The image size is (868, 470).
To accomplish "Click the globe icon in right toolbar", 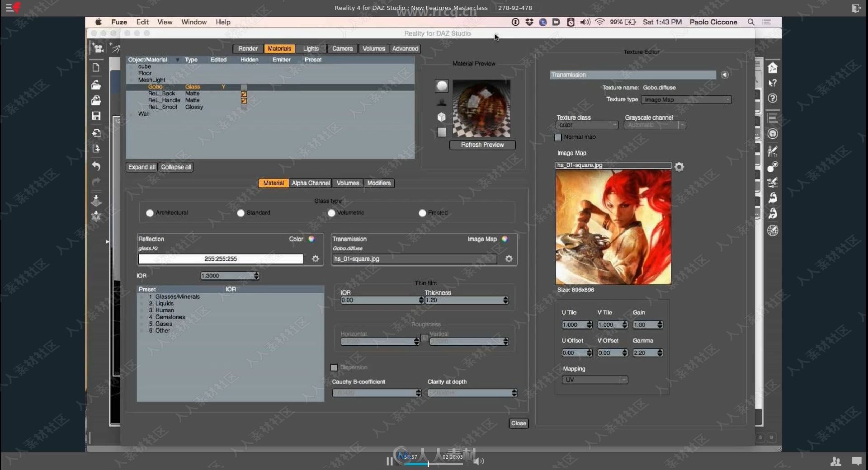I will coord(773,230).
